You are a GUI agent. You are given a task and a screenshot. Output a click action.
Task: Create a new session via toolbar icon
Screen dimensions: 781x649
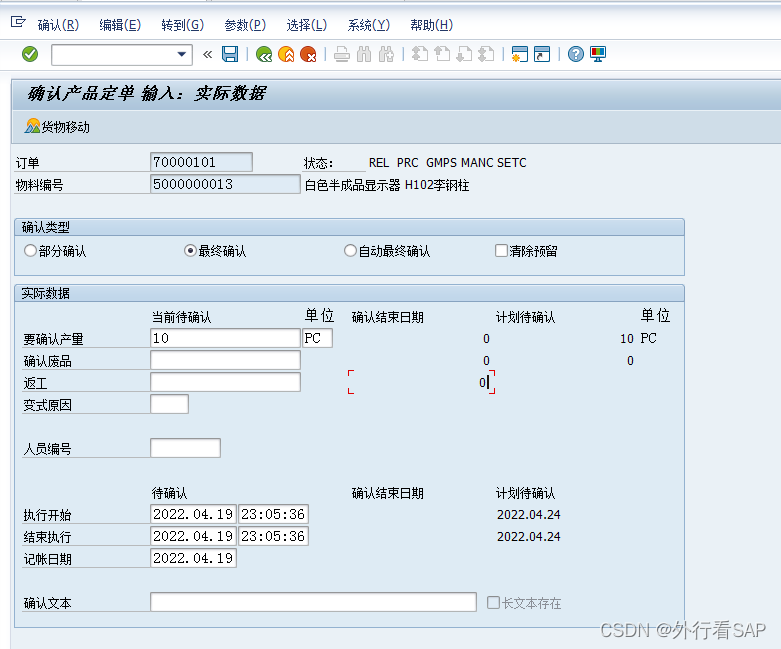[520, 54]
